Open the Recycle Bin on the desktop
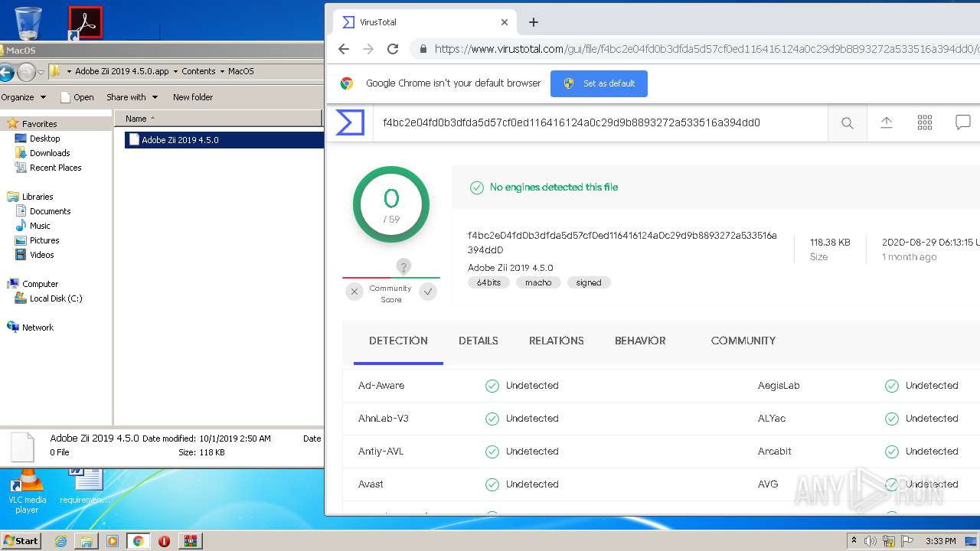 click(28, 22)
